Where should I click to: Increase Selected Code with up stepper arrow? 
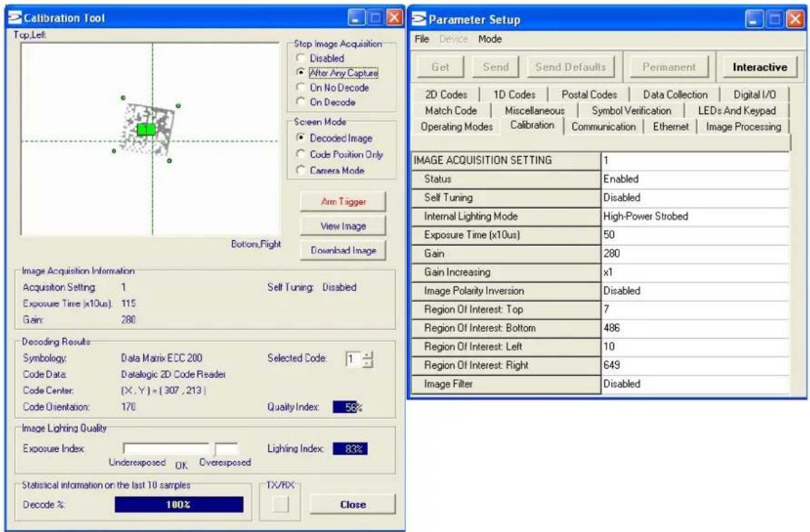[x=367, y=355]
